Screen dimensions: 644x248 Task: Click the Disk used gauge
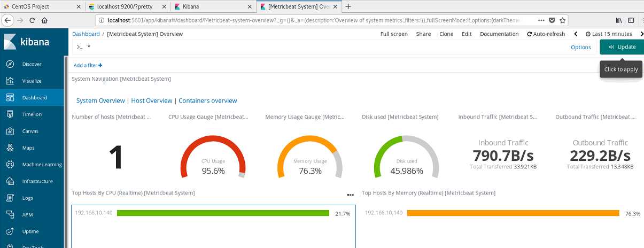407,157
